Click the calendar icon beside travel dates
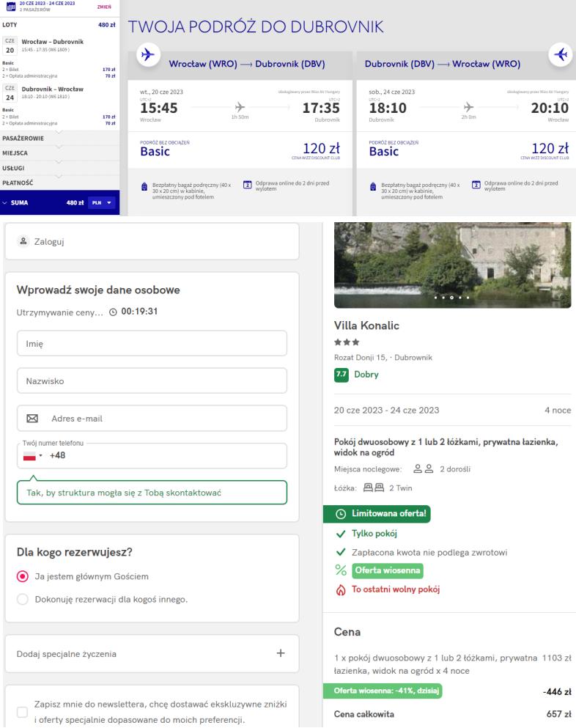 tap(10, 7)
